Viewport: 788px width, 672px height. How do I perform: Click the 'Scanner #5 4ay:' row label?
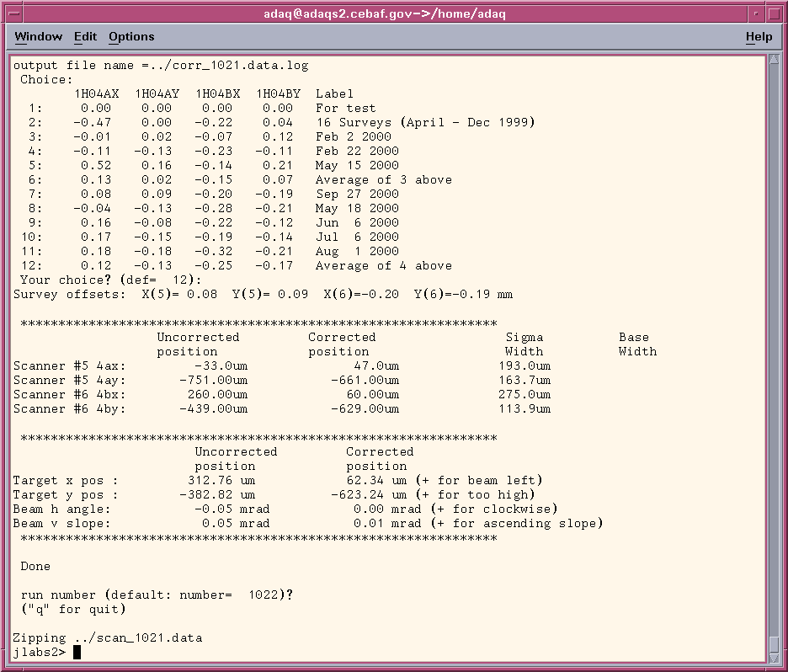tap(69, 381)
